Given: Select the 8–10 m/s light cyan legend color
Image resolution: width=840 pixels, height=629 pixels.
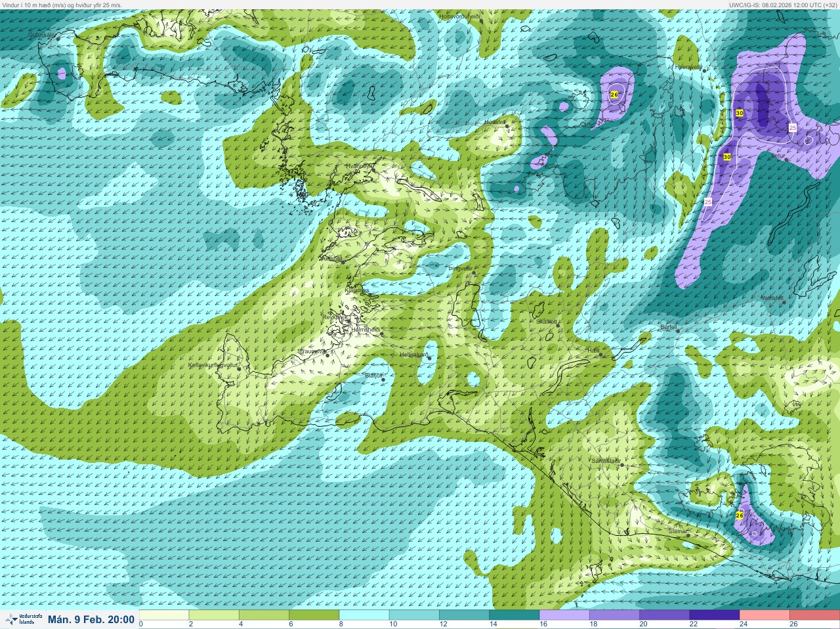Looking at the screenshot, I should pyautogui.click(x=364, y=615).
